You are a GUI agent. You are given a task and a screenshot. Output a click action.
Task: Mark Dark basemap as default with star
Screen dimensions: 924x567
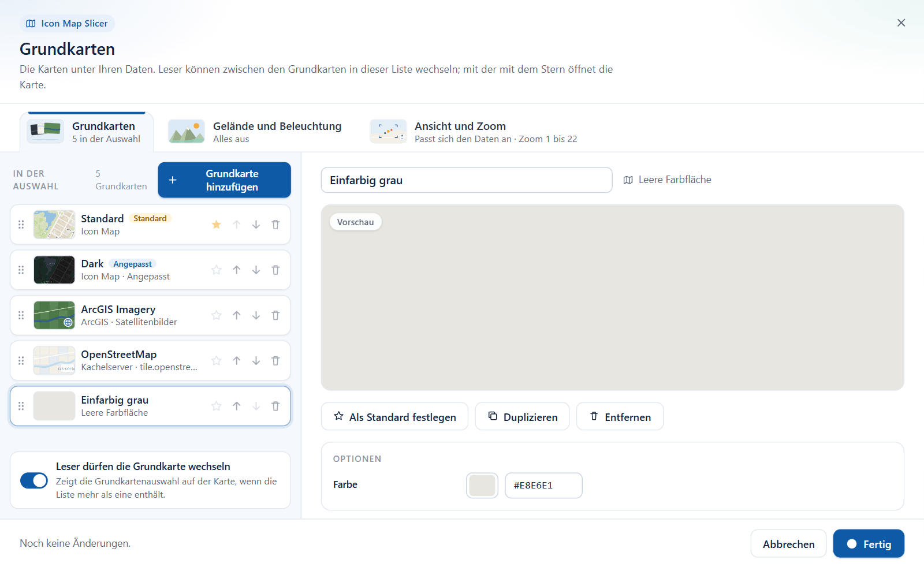pyautogui.click(x=217, y=270)
